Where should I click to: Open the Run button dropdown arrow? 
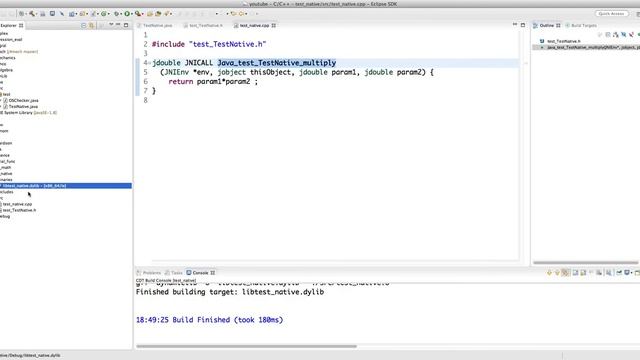132,14
